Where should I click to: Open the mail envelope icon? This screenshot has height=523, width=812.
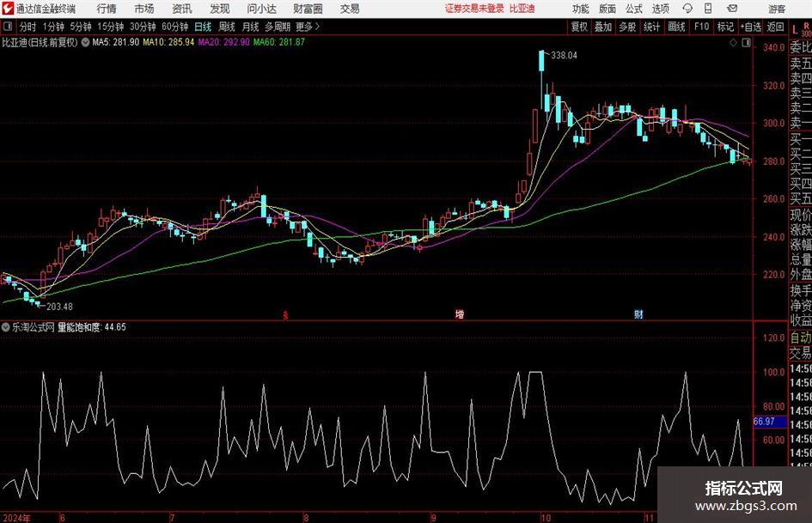(x=732, y=9)
